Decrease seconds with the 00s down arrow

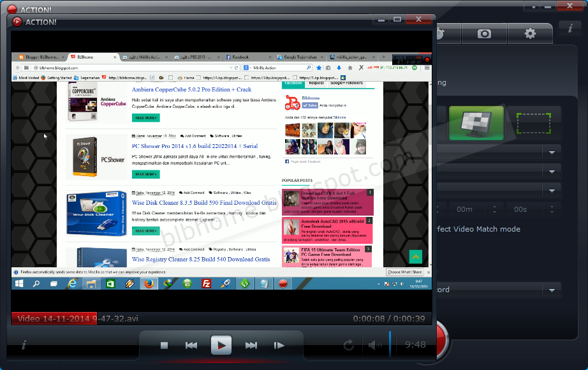tap(552, 212)
